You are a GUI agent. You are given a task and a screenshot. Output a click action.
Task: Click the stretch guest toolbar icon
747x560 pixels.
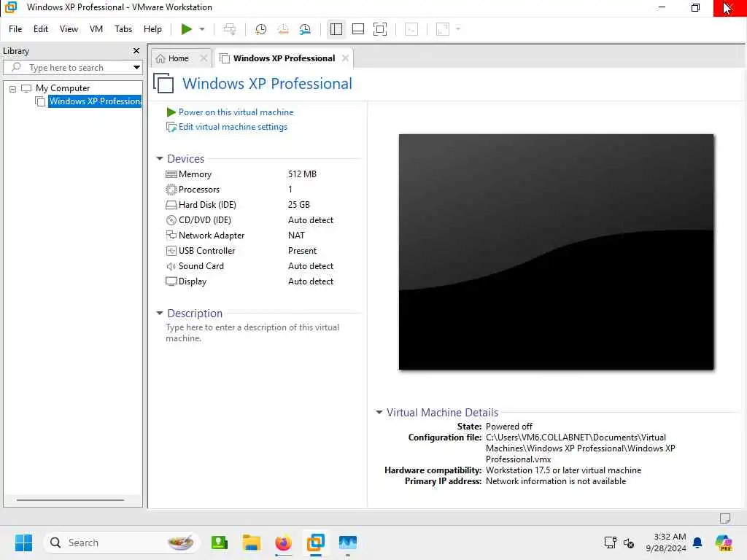[443, 29]
